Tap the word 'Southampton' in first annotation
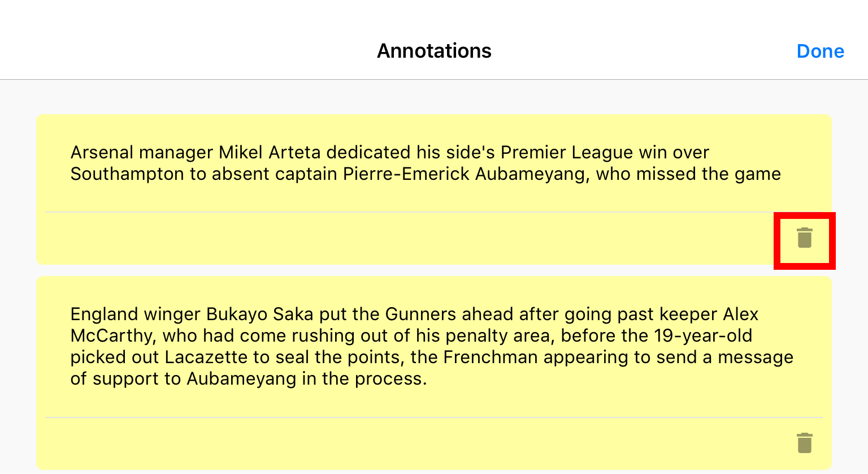Image resolution: width=868 pixels, height=474 pixels. (127, 174)
